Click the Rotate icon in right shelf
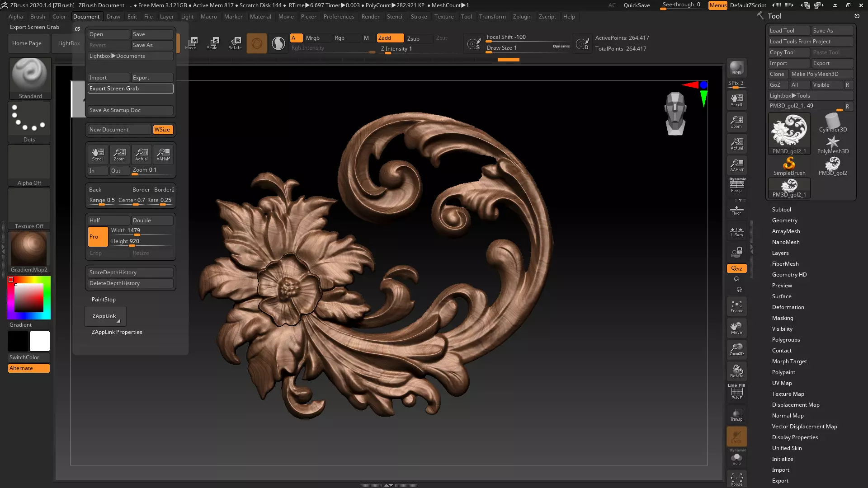The width and height of the screenshot is (868, 488). (x=736, y=371)
